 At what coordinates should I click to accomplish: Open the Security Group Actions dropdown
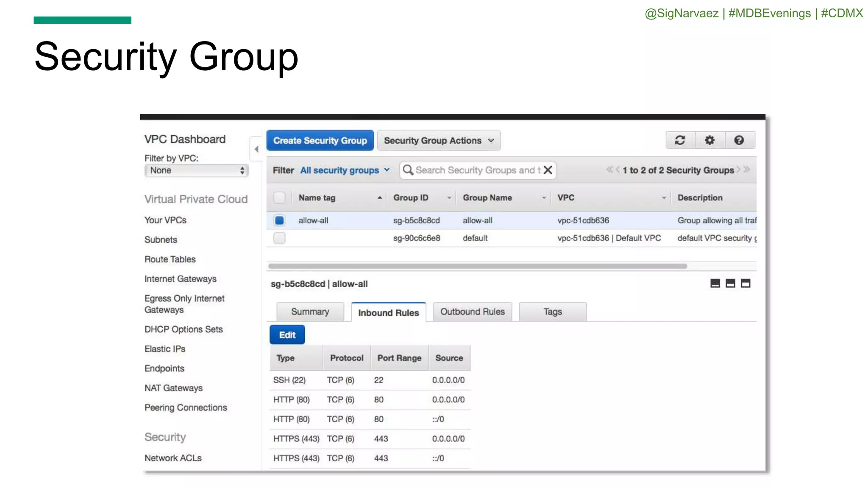tap(439, 141)
